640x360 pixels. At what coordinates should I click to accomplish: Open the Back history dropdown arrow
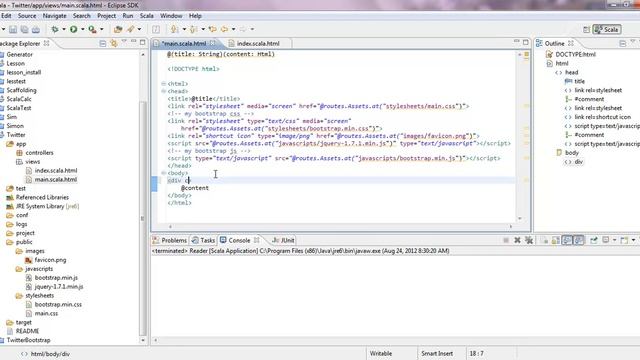tap(233, 29)
